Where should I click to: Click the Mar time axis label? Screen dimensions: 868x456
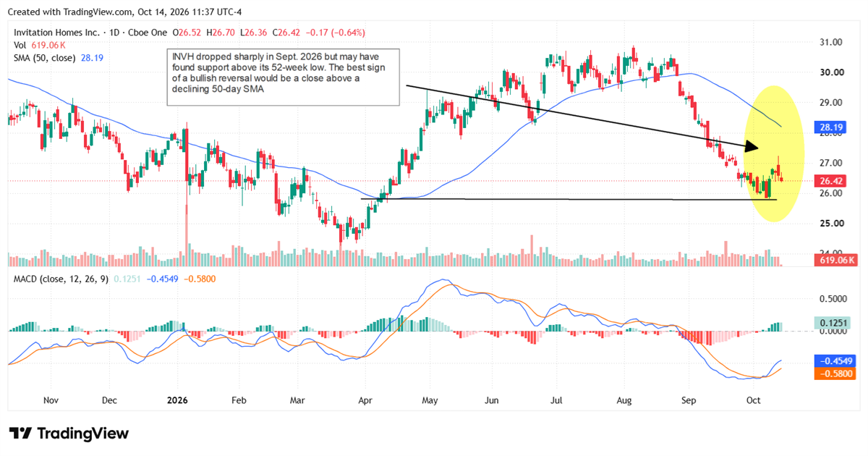point(297,400)
